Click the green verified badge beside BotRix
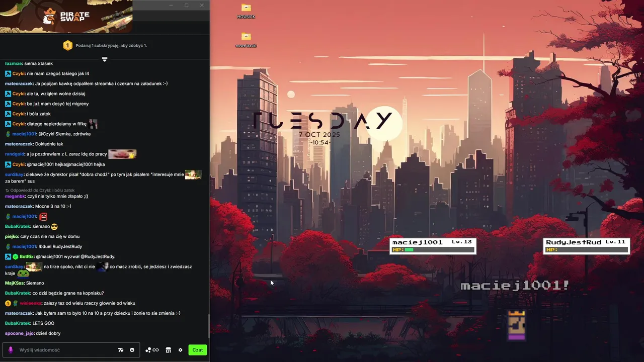Screen dimensions: 644x362 pyautogui.click(x=16, y=257)
